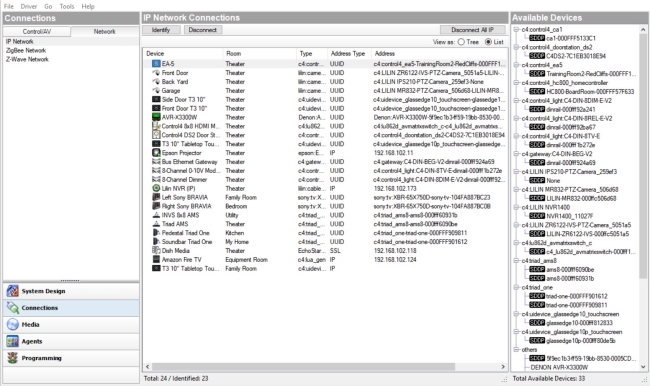Screen dimensions: 650x386
Task: Click the Media disc icon
Action: [x=12, y=324]
